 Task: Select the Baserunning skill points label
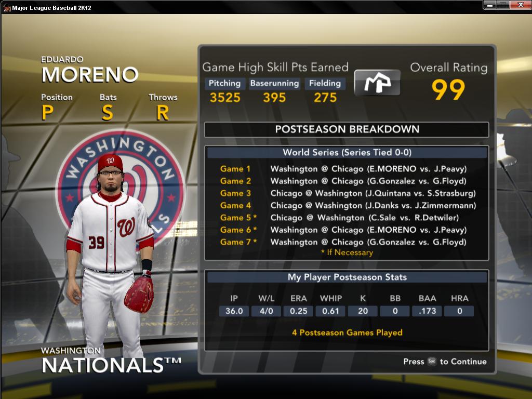274,84
